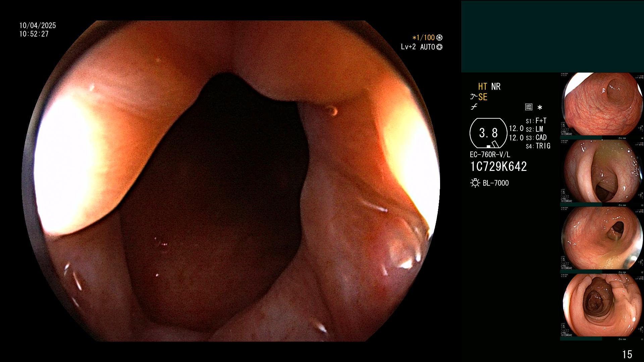Image resolution: width=644 pixels, height=362 pixels.
Task: Click the S4 TRIG switch assignment
Action: pos(538,146)
